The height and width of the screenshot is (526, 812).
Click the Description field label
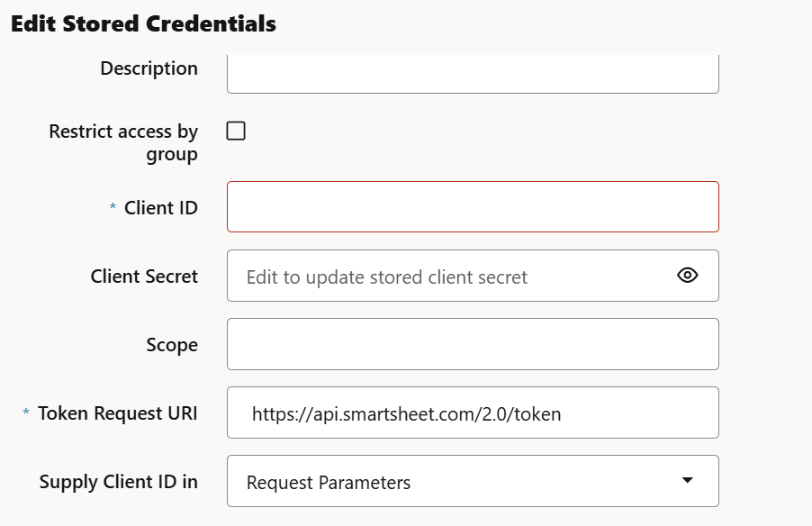(x=149, y=68)
